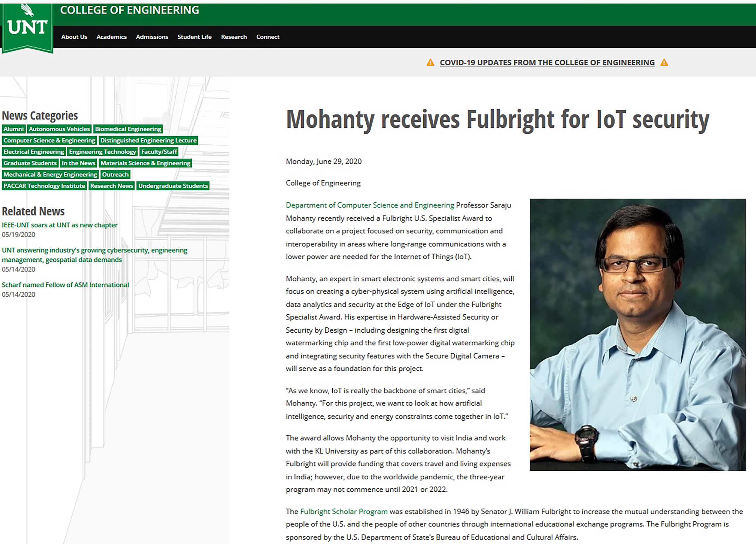The height and width of the screenshot is (544, 756).
Task: Select the Outreach category tag
Action: click(115, 174)
